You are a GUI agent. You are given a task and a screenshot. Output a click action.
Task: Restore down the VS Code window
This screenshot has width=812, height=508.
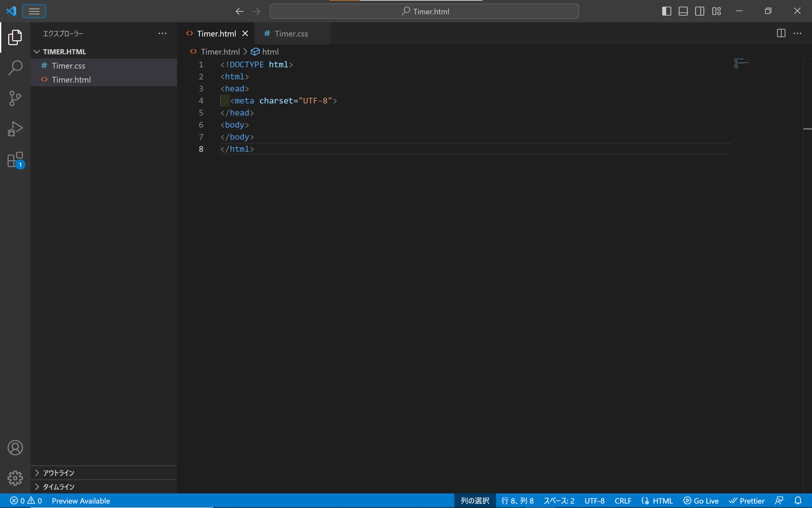[768, 11]
